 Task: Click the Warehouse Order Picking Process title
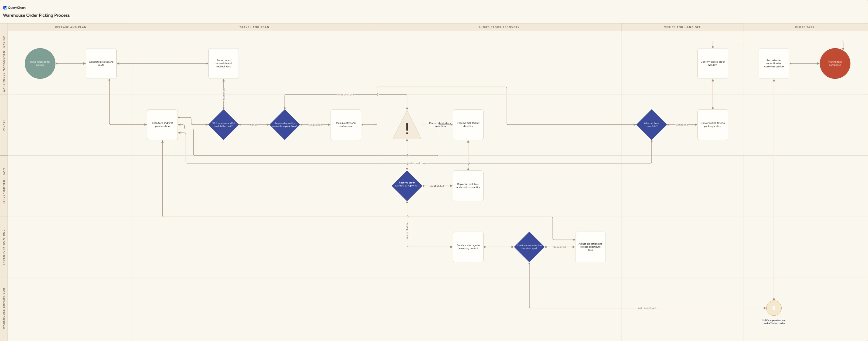[x=36, y=15]
